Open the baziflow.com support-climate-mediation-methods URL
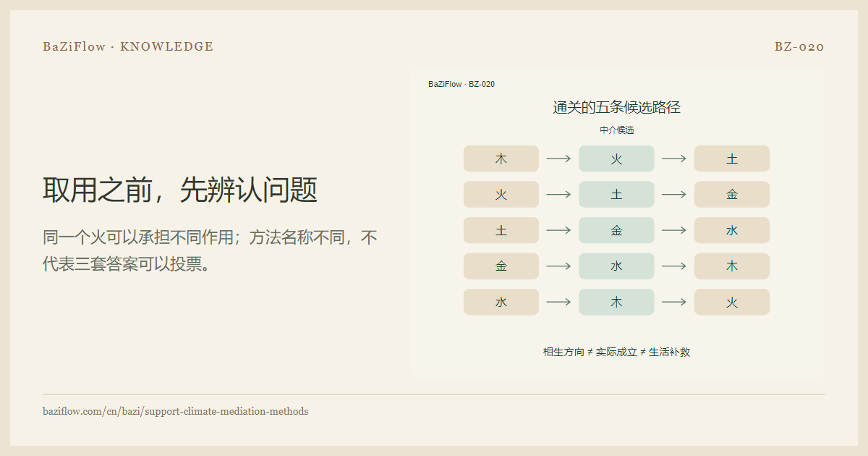This screenshot has width=868, height=456. (176, 411)
